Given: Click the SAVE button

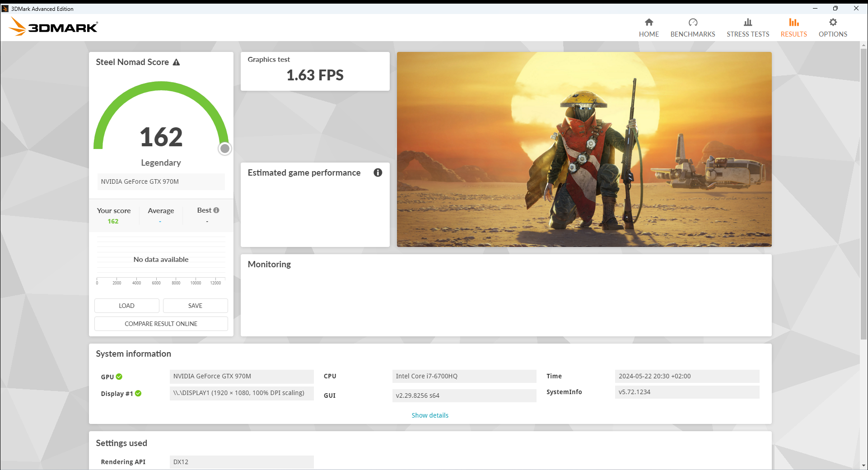Looking at the screenshot, I should coord(195,306).
